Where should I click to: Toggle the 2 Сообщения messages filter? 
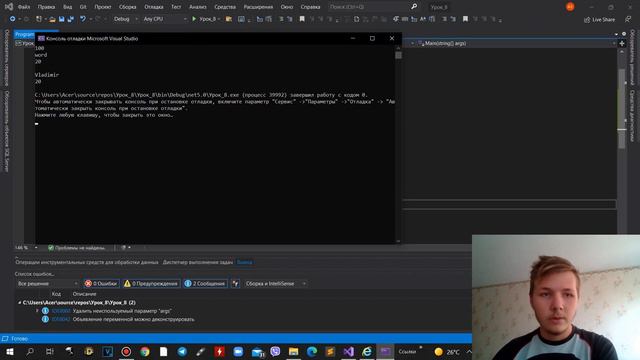(205, 284)
